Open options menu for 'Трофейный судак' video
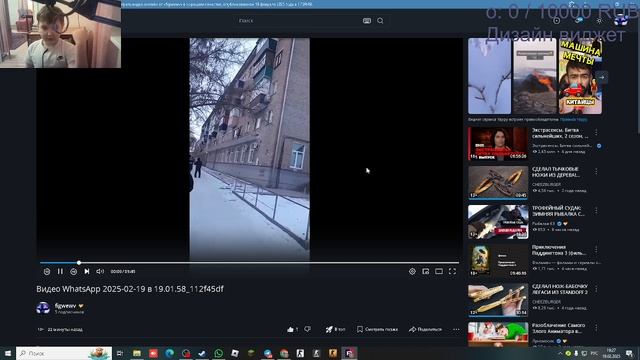 596,210
